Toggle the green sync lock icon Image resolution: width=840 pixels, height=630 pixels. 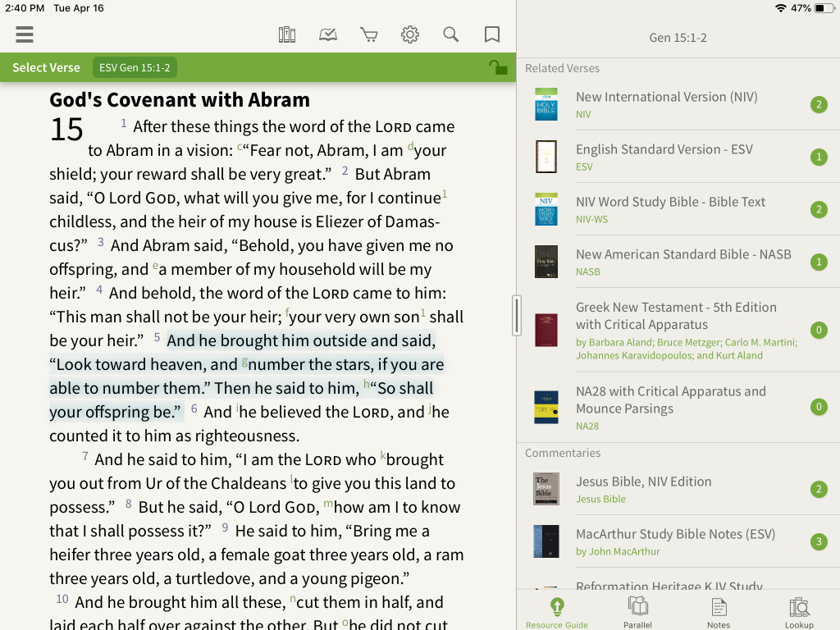498,67
